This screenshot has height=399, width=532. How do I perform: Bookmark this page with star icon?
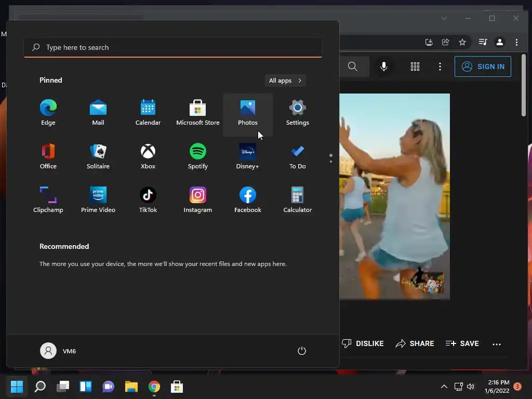pyautogui.click(x=462, y=42)
